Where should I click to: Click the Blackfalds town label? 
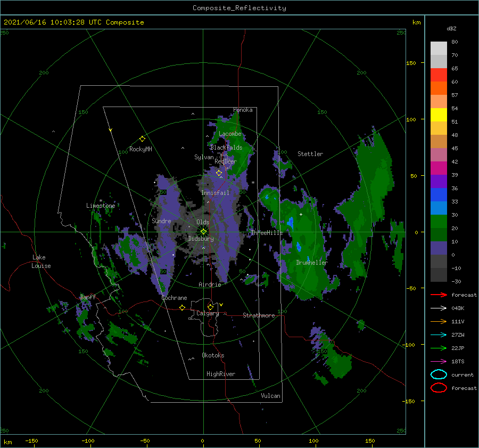point(226,148)
